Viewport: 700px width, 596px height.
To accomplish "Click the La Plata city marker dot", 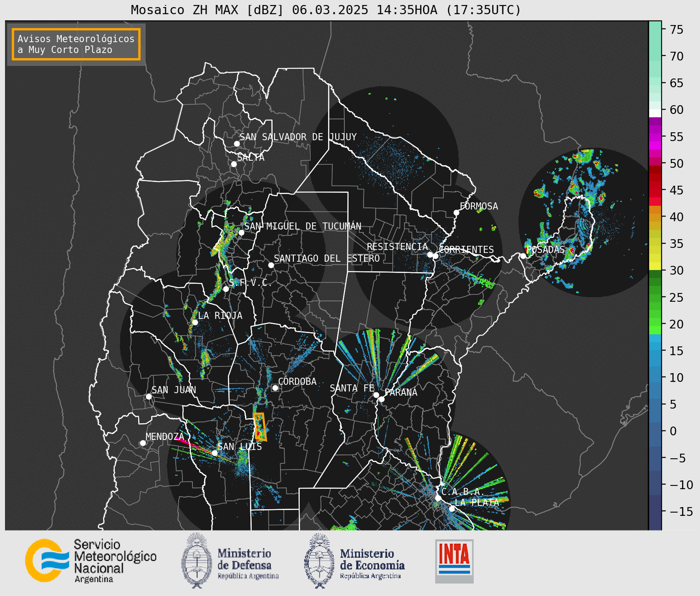I will (452, 508).
